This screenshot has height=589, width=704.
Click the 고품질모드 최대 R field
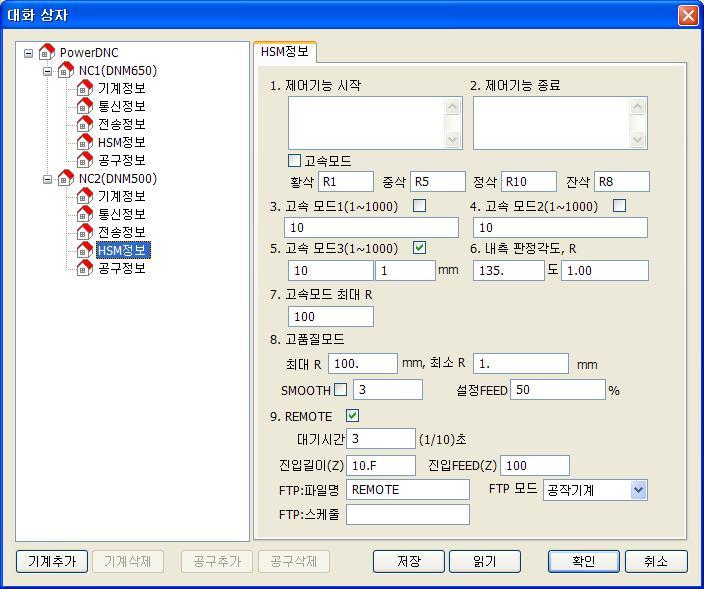363,364
